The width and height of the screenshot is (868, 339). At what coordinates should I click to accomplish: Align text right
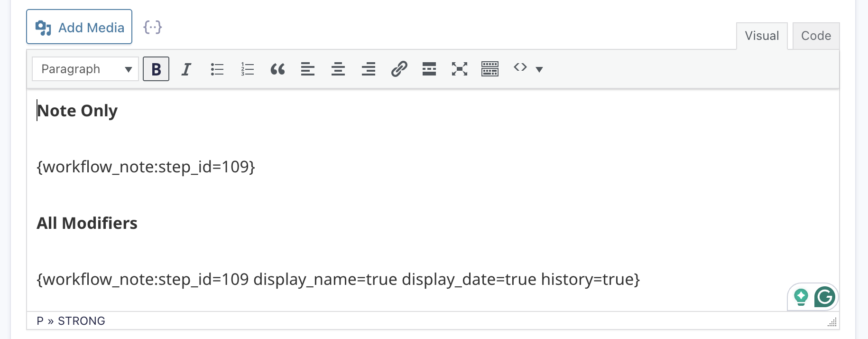point(369,69)
